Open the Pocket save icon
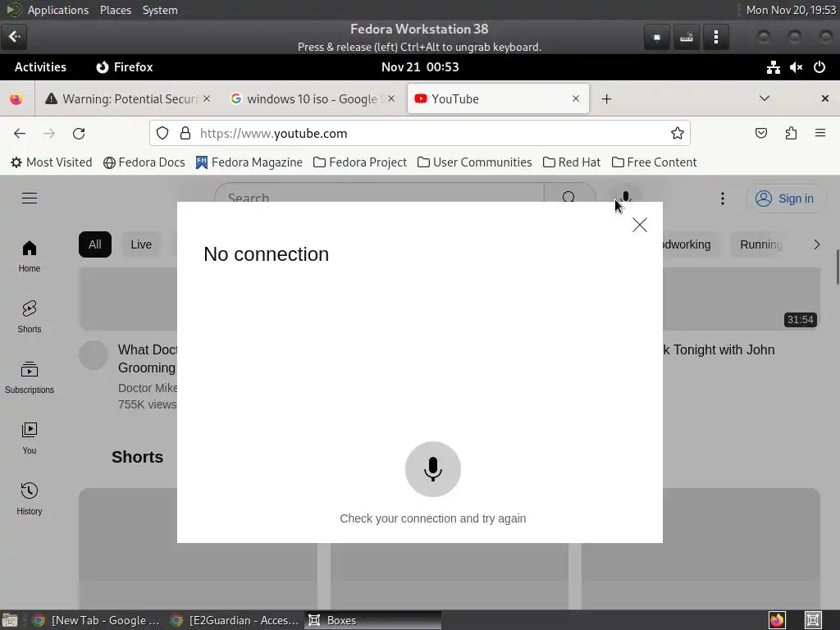The height and width of the screenshot is (630, 840). [x=761, y=134]
